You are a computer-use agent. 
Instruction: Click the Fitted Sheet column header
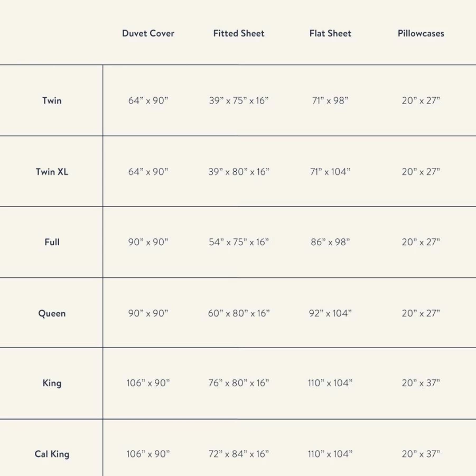[239, 33]
